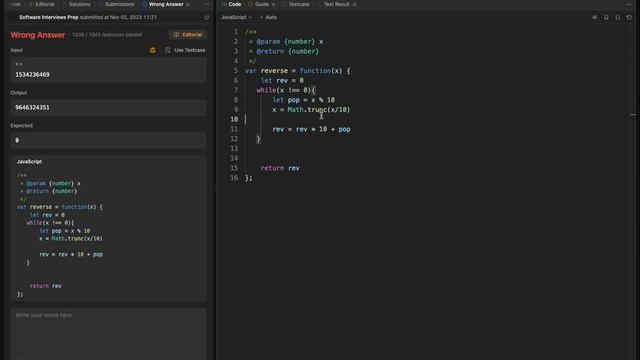Click the 'Write your notes here' field
640x360 pixels.
(109, 334)
